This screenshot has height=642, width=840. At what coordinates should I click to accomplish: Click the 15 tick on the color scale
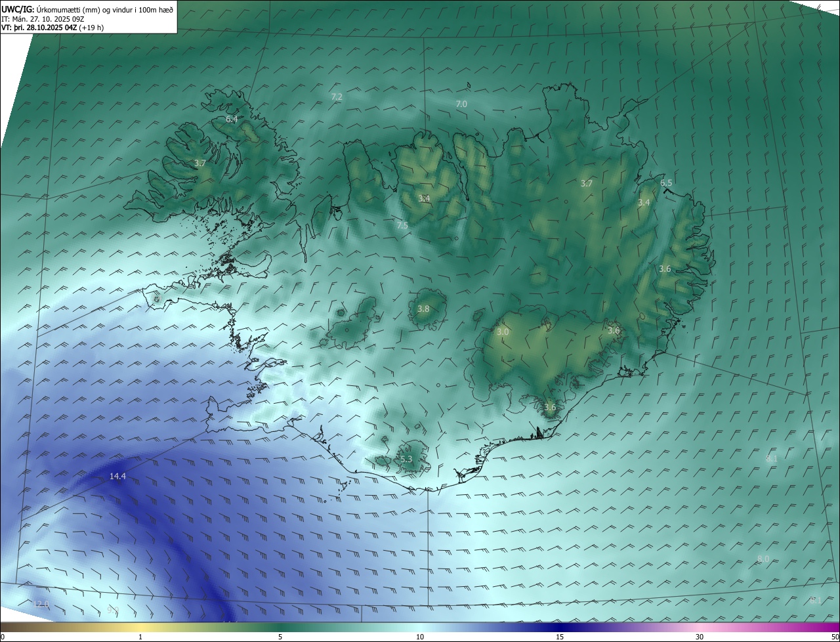[560, 637]
